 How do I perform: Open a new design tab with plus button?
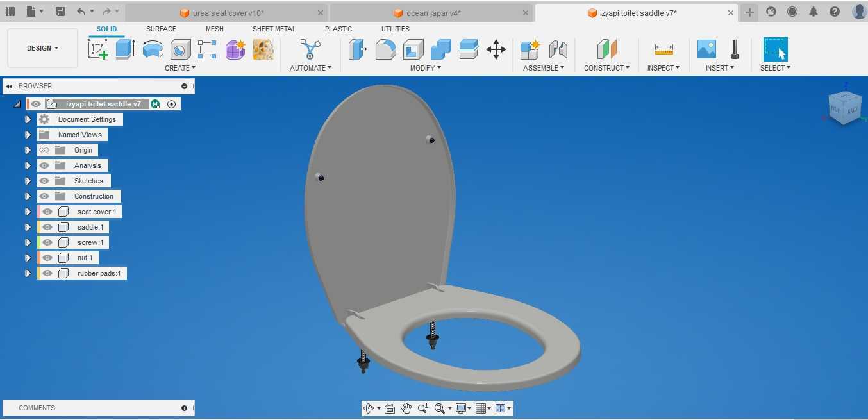(x=750, y=12)
